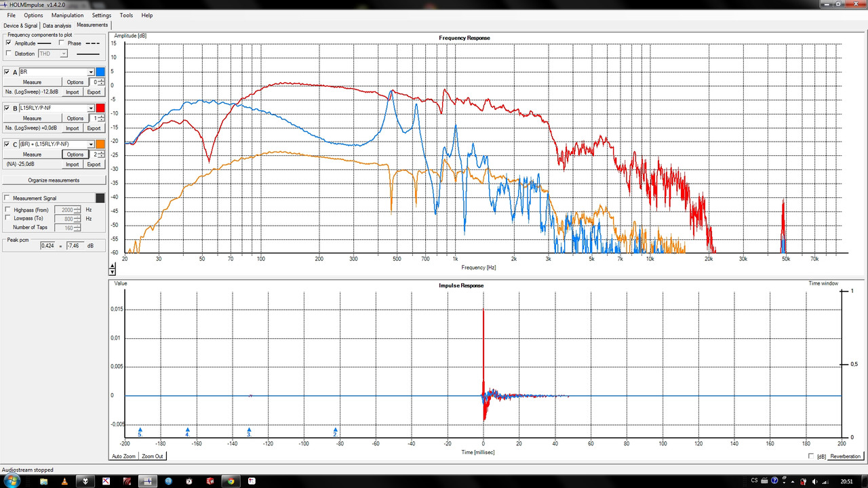The height and width of the screenshot is (488, 868).
Task: Toggle the Amplitude checkbox
Action: [x=8, y=43]
